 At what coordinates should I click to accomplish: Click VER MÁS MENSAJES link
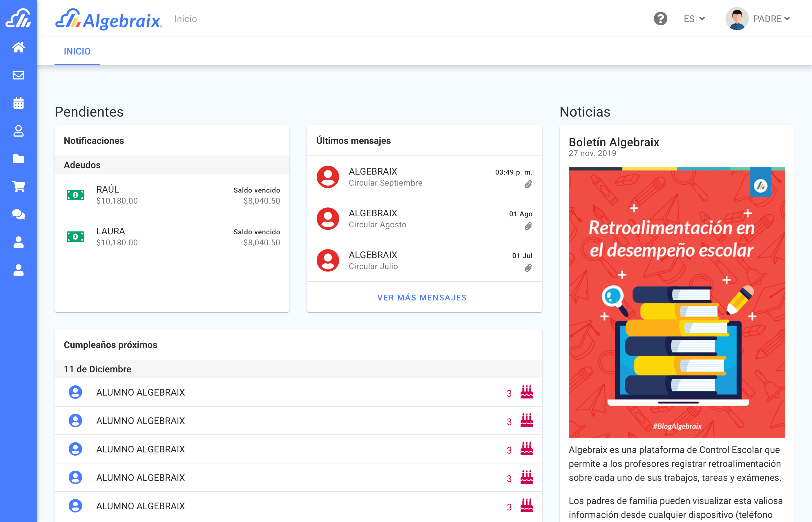[422, 298]
